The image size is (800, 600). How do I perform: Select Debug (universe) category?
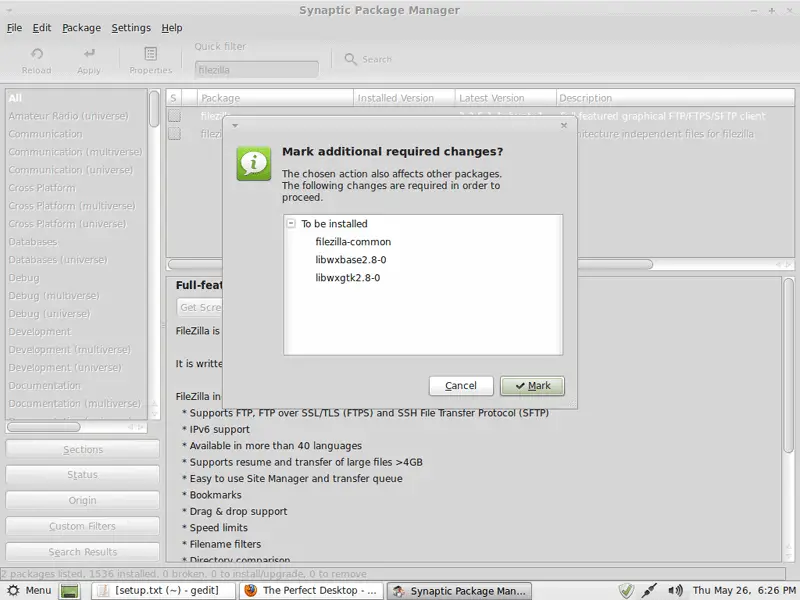tap(77, 314)
